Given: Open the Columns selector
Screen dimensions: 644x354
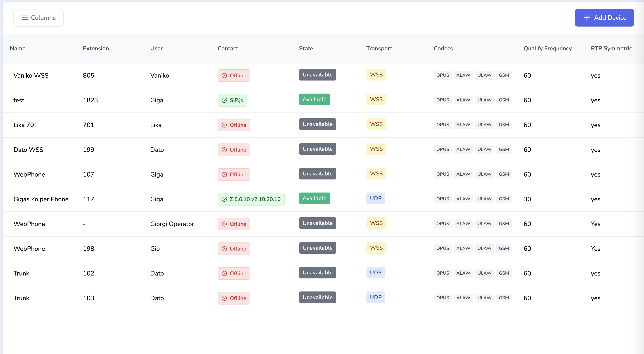Looking at the screenshot, I should pyautogui.click(x=38, y=18).
